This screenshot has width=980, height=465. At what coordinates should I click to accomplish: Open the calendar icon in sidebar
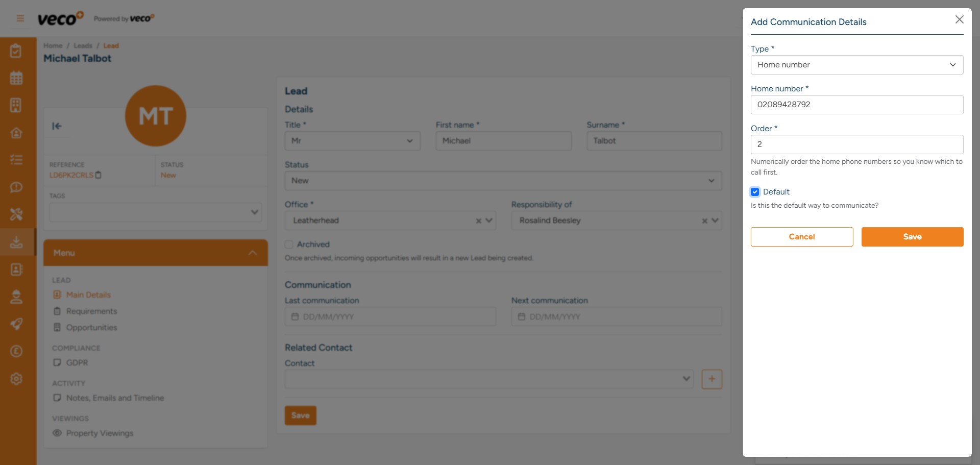(x=16, y=78)
